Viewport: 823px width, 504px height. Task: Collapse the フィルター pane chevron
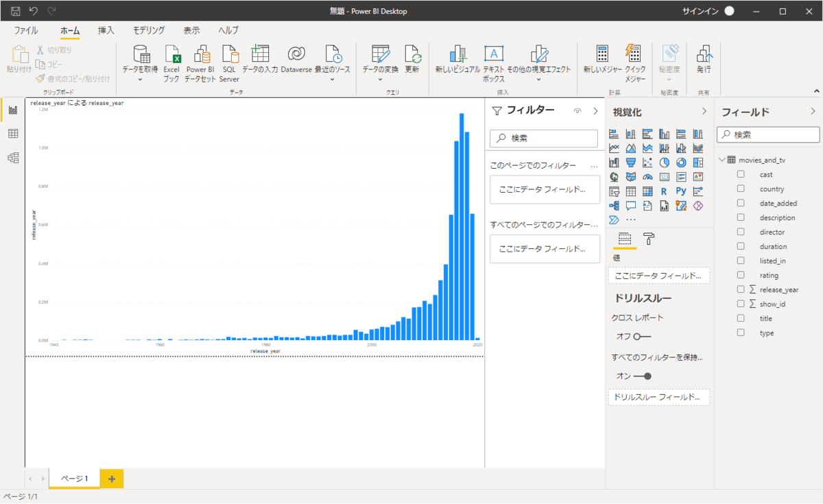click(x=595, y=110)
